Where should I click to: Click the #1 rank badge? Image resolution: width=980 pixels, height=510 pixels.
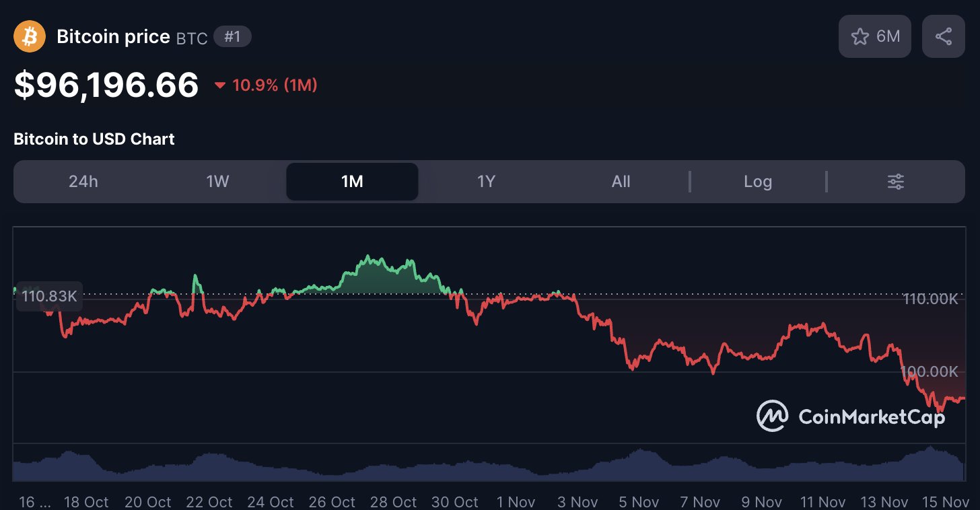pyautogui.click(x=232, y=36)
